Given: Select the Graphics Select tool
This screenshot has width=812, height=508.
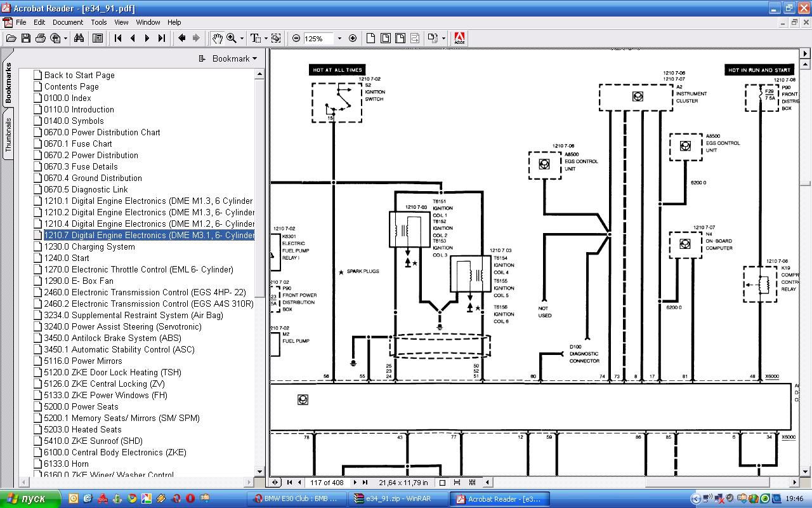Looking at the screenshot, I should (x=276, y=38).
